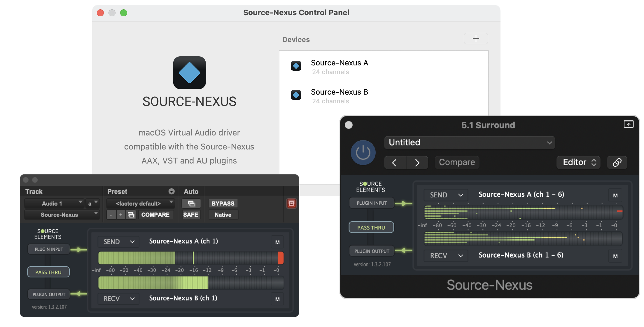Open the Preset circular arrow menu
The image size is (644, 327).
[171, 192]
